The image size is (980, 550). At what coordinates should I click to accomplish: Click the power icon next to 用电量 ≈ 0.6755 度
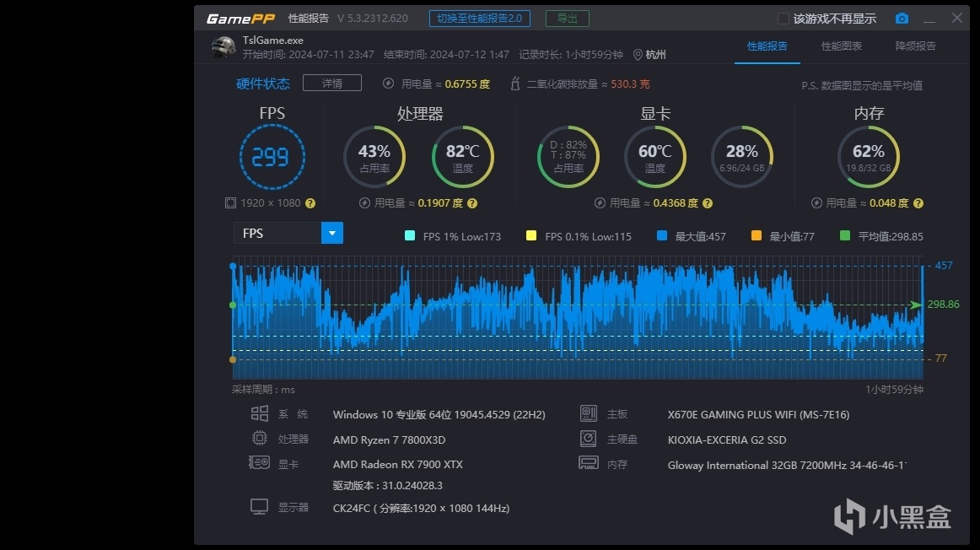point(388,84)
